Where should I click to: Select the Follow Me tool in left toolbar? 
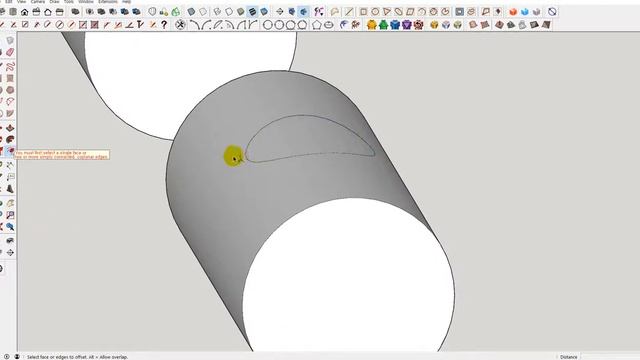(10, 139)
